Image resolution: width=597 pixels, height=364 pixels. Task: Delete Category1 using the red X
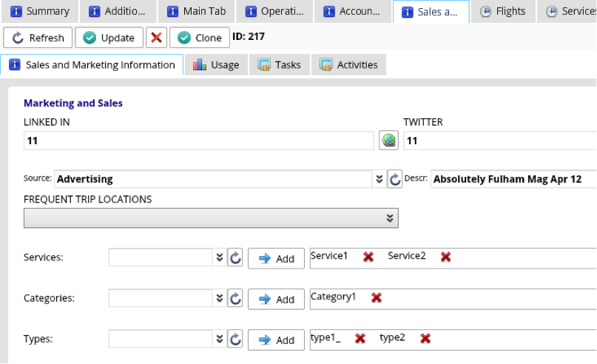coord(376,297)
